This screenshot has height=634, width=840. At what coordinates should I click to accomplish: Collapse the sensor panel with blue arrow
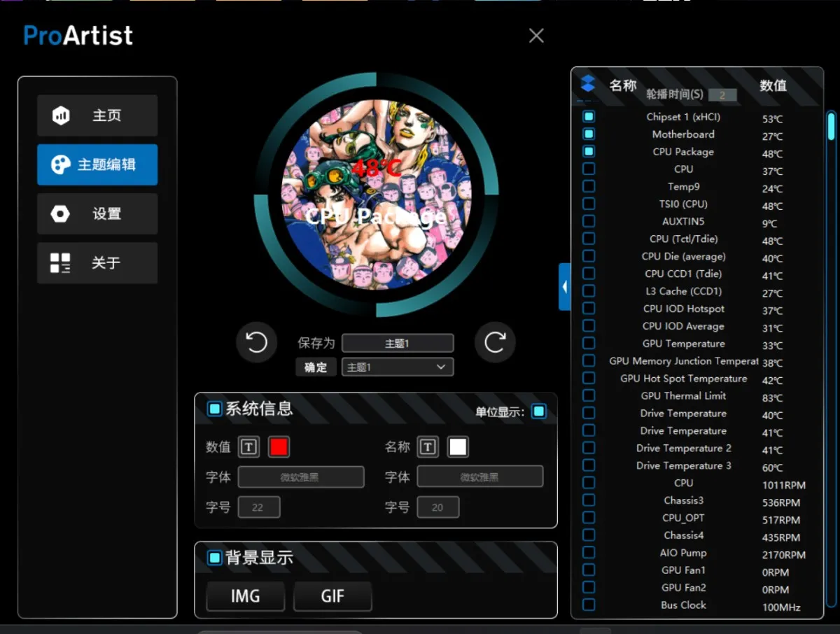[x=564, y=286]
